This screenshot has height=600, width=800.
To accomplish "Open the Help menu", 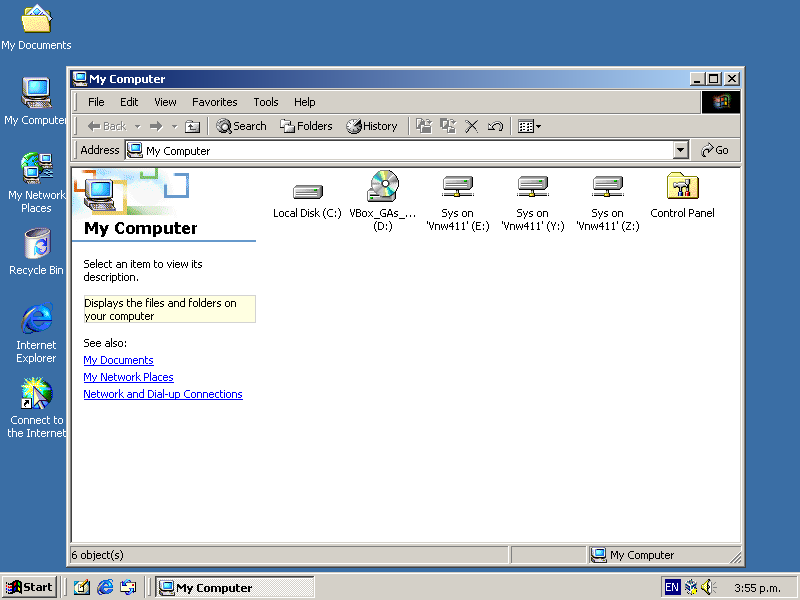I will [305, 102].
